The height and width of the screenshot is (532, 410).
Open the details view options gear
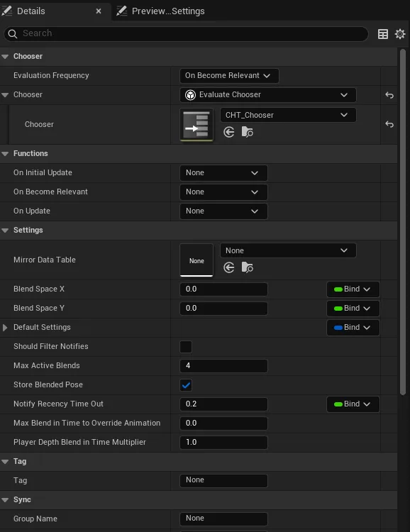point(400,34)
